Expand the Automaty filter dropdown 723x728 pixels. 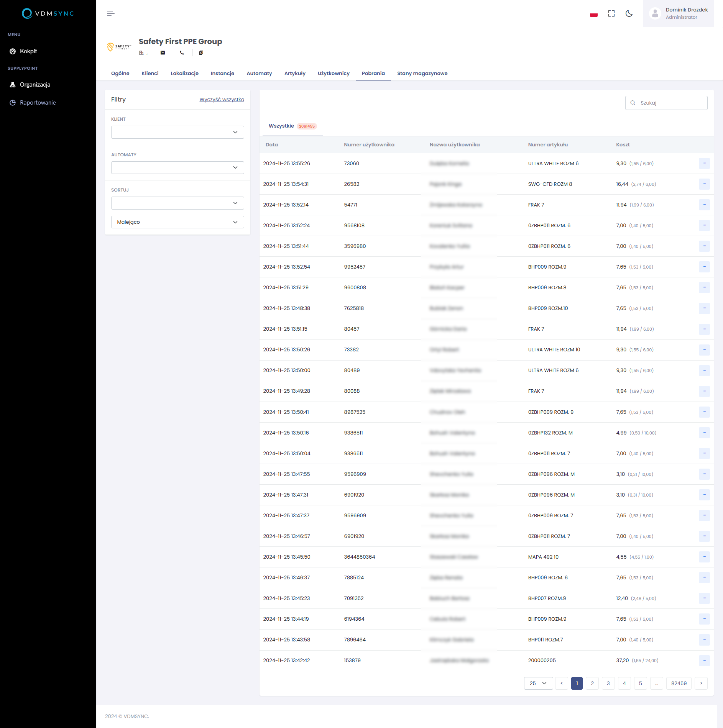(177, 167)
